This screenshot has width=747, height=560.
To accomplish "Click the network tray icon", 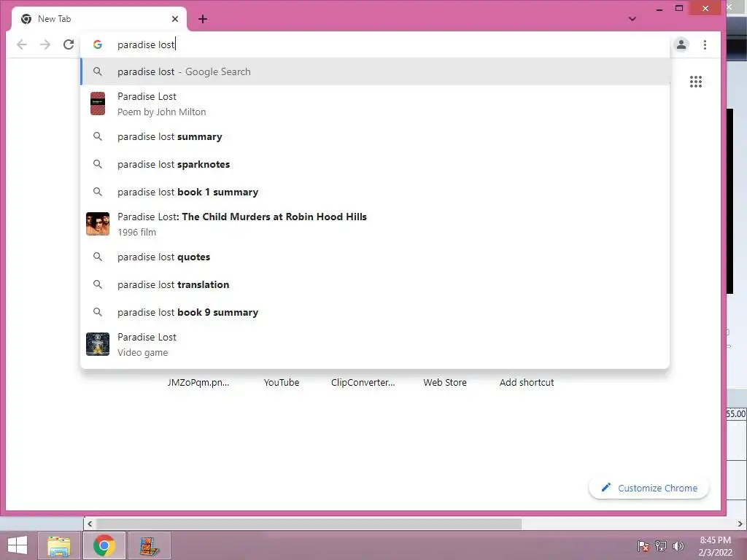I will [x=661, y=546].
